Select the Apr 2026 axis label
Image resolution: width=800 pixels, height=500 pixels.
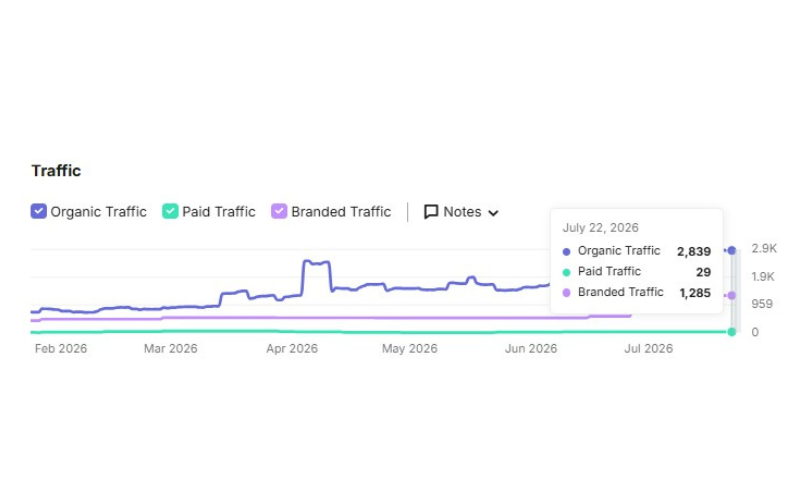tap(292, 348)
